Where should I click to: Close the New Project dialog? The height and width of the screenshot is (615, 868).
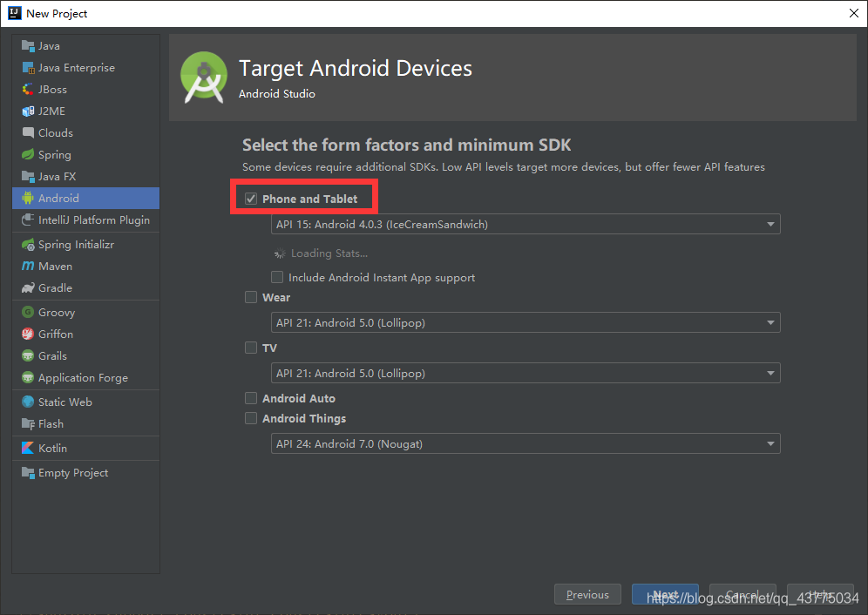853,13
